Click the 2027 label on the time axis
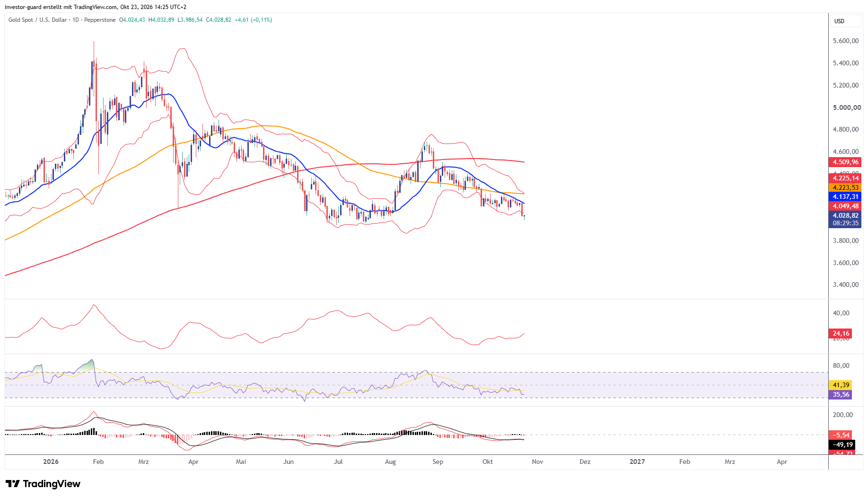868x498 pixels. tap(637, 462)
